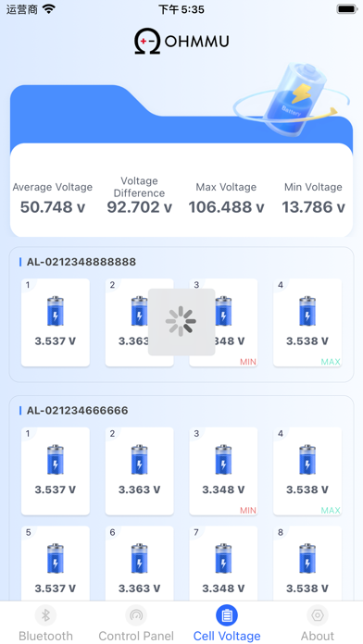The width and height of the screenshot is (363, 644).
Task: Tap the Max Voltage value 106.488 v
Action: point(226,207)
